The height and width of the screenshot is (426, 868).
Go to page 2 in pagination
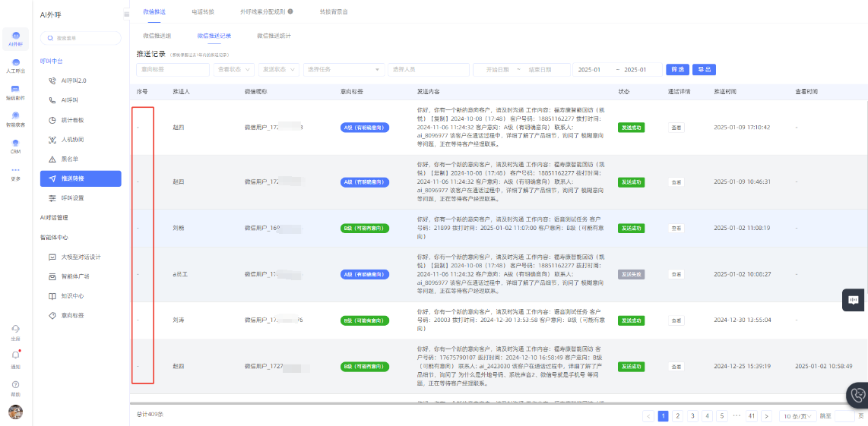(677, 416)
